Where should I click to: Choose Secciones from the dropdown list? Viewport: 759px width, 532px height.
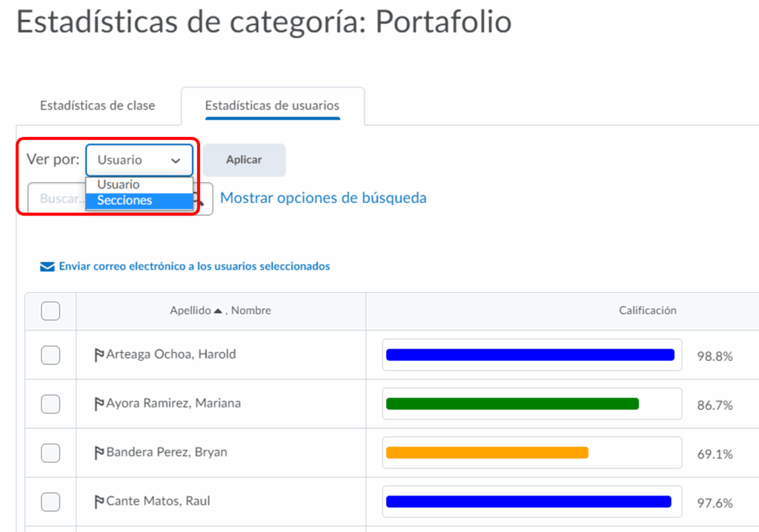[139, 200]
